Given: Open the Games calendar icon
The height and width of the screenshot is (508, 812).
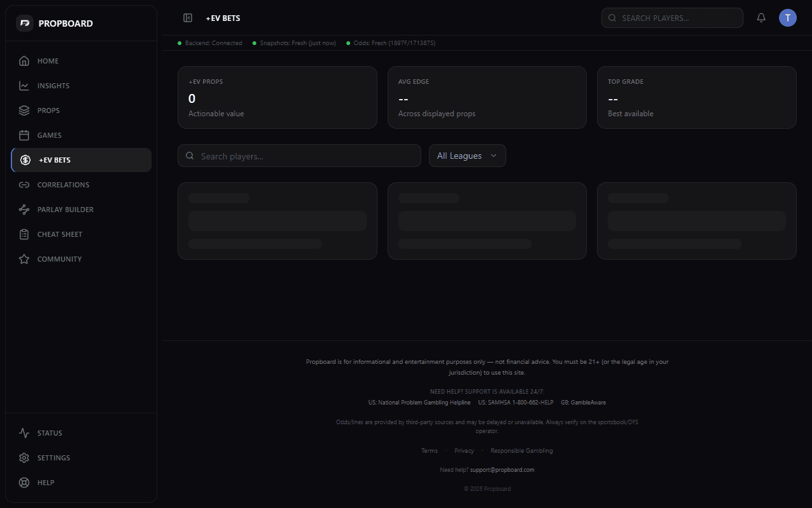Looking at the screenshot, I should pyautogui.click(x=23, y=135).
